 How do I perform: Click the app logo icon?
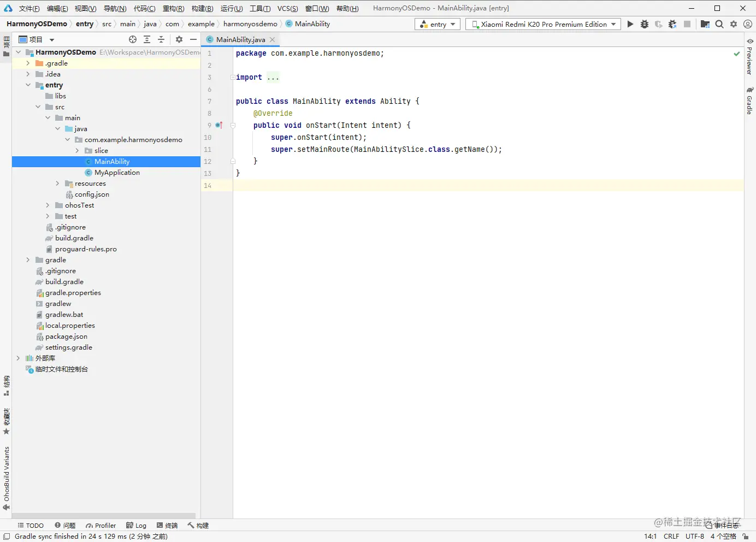tap(8, 8)
